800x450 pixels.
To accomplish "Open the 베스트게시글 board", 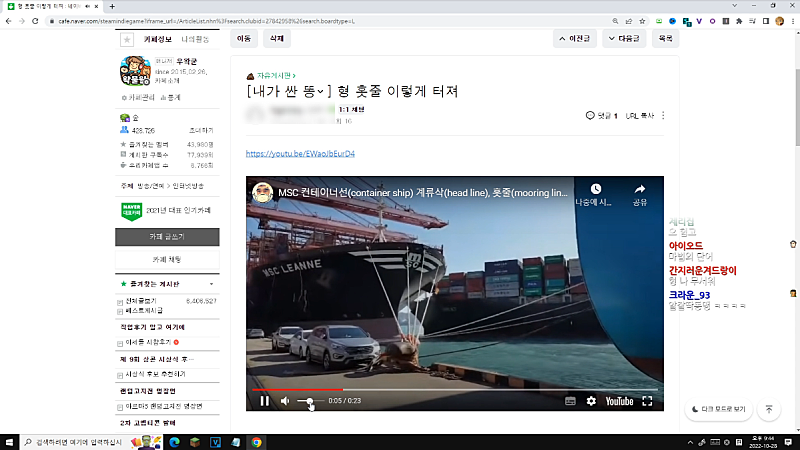I will [x=144, y=311].
